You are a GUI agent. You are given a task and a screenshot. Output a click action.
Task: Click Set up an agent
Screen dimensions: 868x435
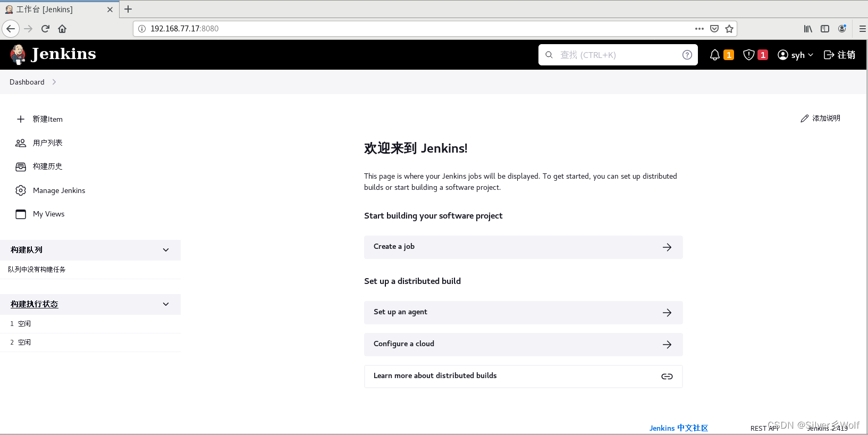(523, 313)
